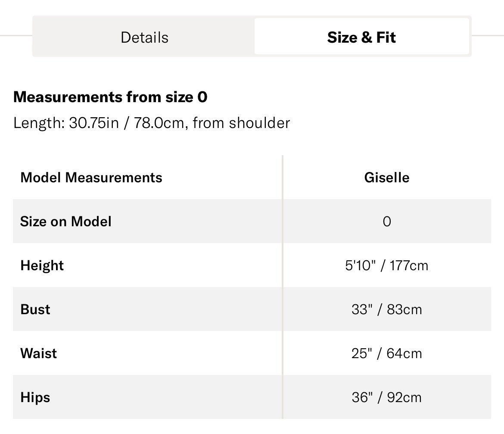Click the Model Measurements column header

coord(91,178)
